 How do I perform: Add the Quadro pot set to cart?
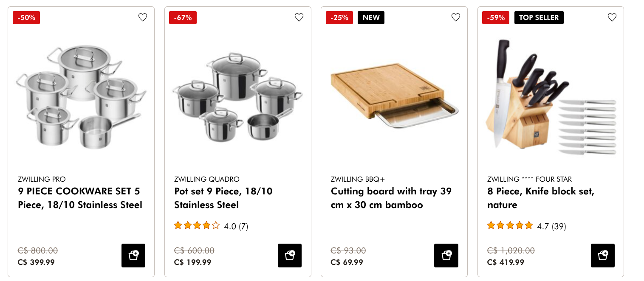point(290,256)
